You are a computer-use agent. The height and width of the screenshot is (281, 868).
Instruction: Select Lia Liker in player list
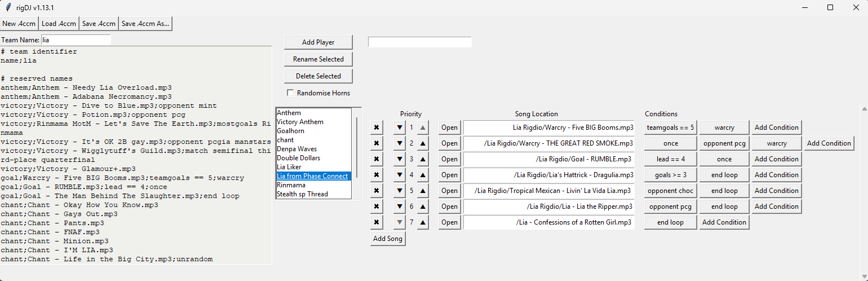point(313,167)
